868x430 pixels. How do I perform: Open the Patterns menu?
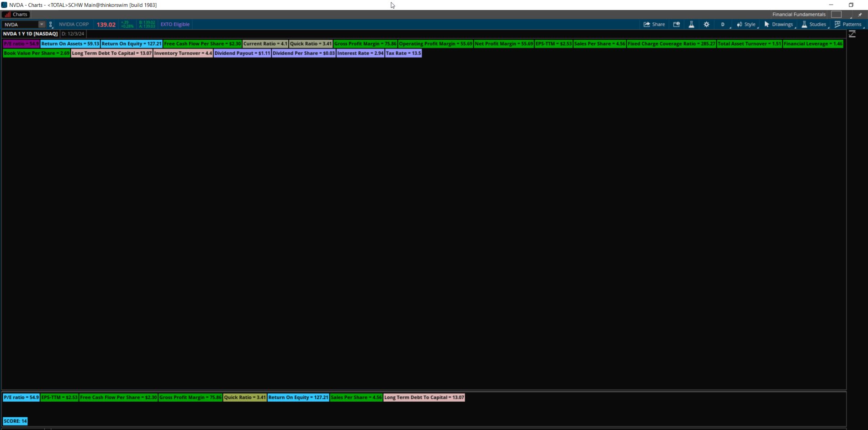(x=848, y=24)
